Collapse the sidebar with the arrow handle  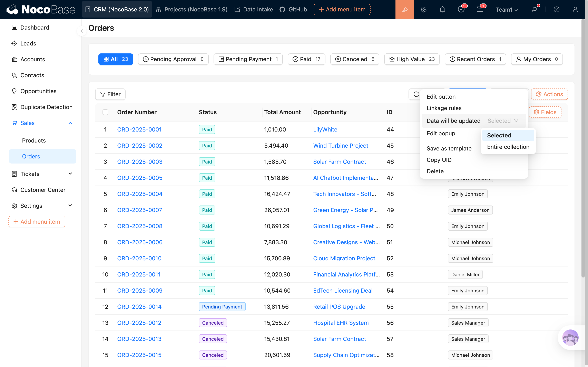coord(82,31)
